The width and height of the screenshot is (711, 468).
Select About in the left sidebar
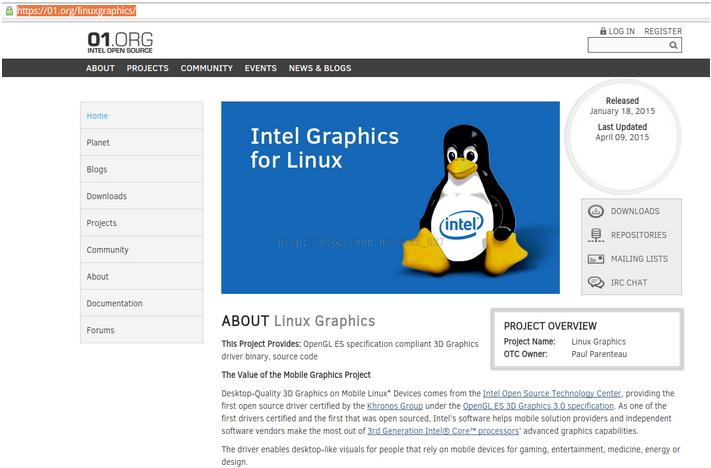point(142,276)
